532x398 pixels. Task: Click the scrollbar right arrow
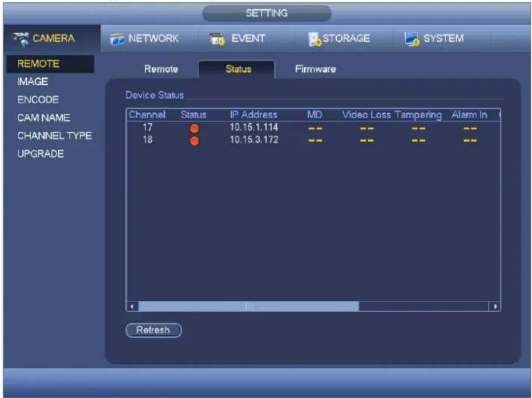pyautogui.click(x=495, y=307)
